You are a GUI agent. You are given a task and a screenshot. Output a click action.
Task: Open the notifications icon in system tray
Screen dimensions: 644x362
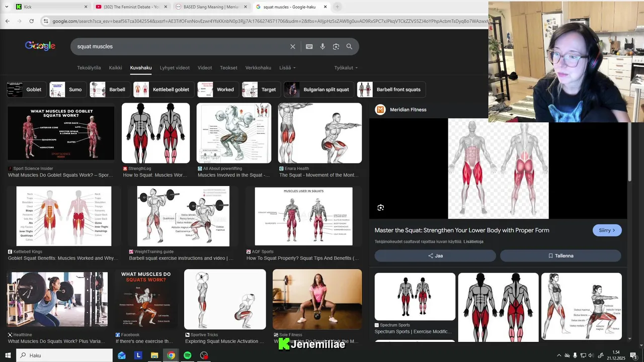point(633,355)
